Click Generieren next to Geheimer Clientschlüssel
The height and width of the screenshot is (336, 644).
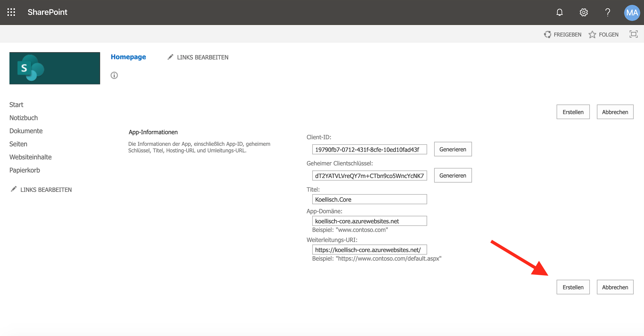pyautogui.click(x=453, y=175)
